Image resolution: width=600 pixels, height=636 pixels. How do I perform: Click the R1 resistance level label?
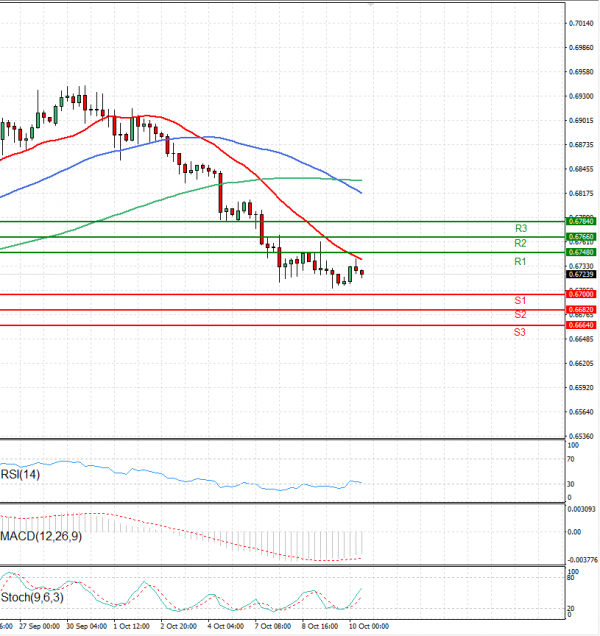[x=520, y=261]
